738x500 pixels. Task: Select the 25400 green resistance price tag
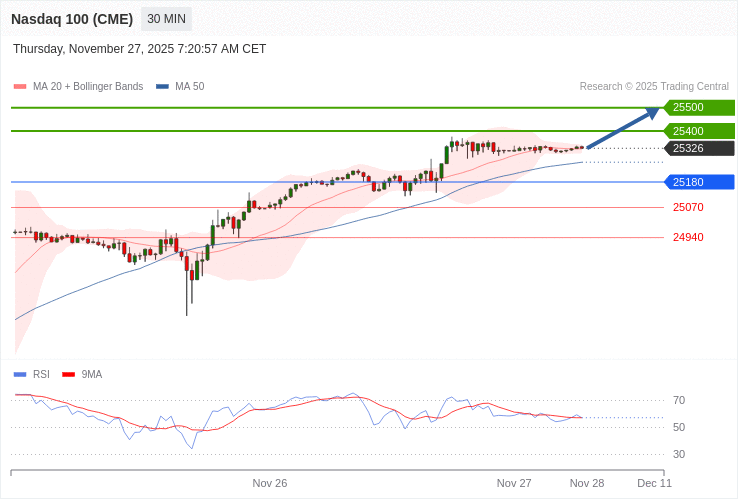tap(699, 131)
